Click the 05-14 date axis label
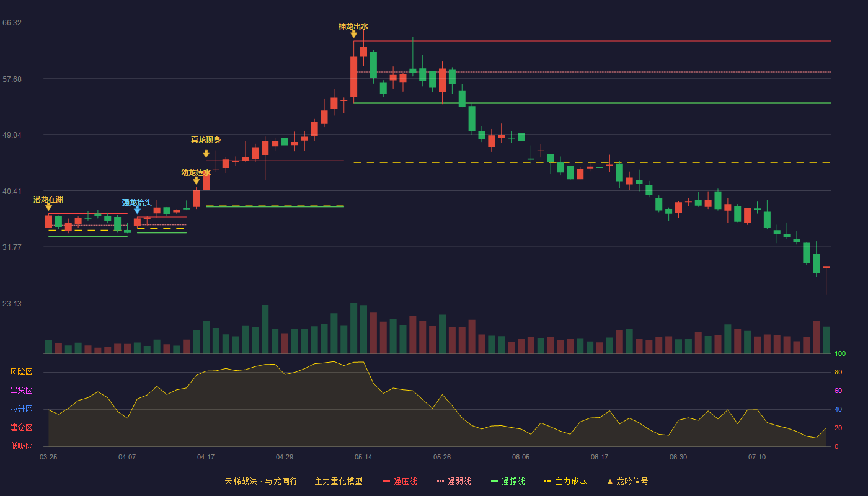868x496 pixels. 363,457
